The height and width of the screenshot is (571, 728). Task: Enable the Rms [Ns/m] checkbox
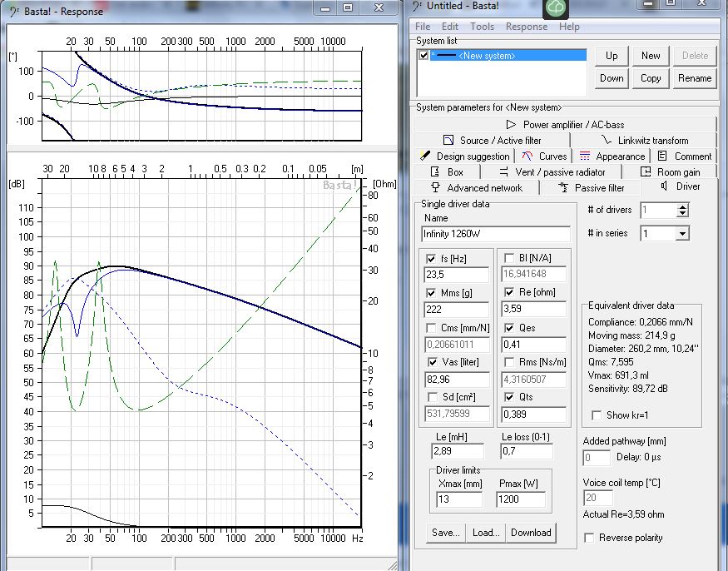point(509,362)
